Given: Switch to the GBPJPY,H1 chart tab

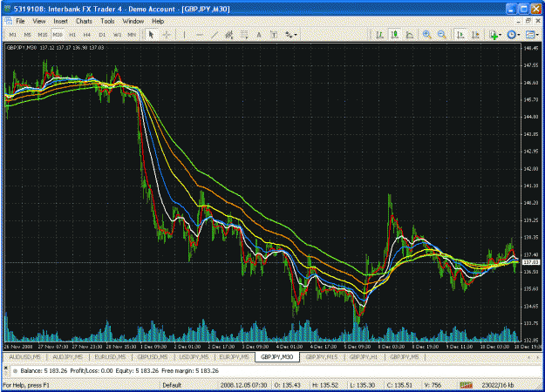Looking at the screenshot, I should (364, 357).
